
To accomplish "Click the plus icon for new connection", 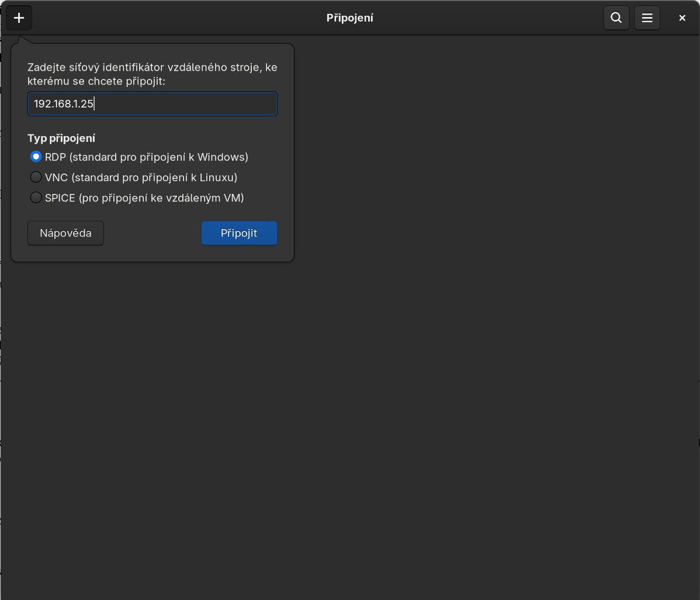I will [x=19, y=18].
